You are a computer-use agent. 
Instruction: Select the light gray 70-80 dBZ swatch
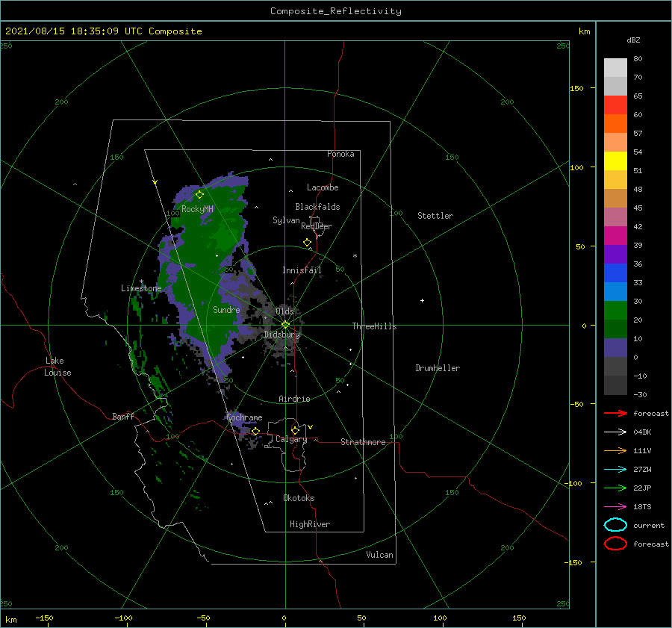[x=615, y=68]
